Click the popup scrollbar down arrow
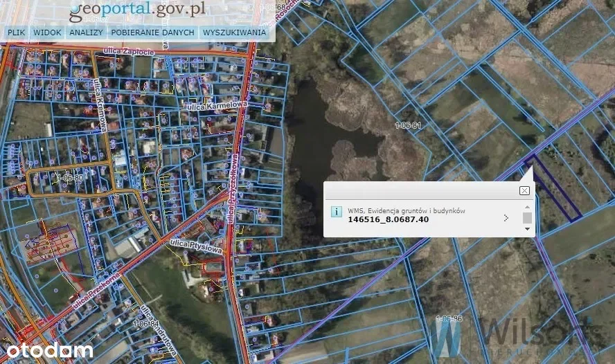This screenshot has height=364, width=615. tap(527, 229)
